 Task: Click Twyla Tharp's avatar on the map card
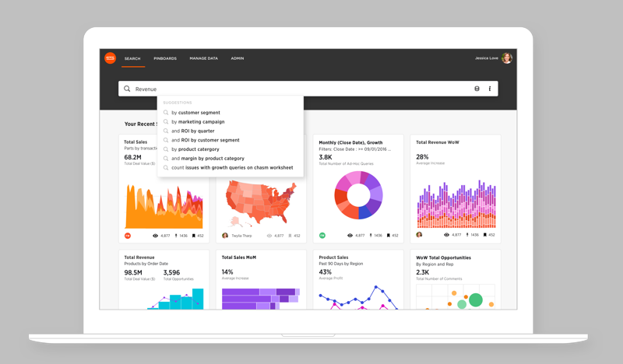(x=225, y=236)
